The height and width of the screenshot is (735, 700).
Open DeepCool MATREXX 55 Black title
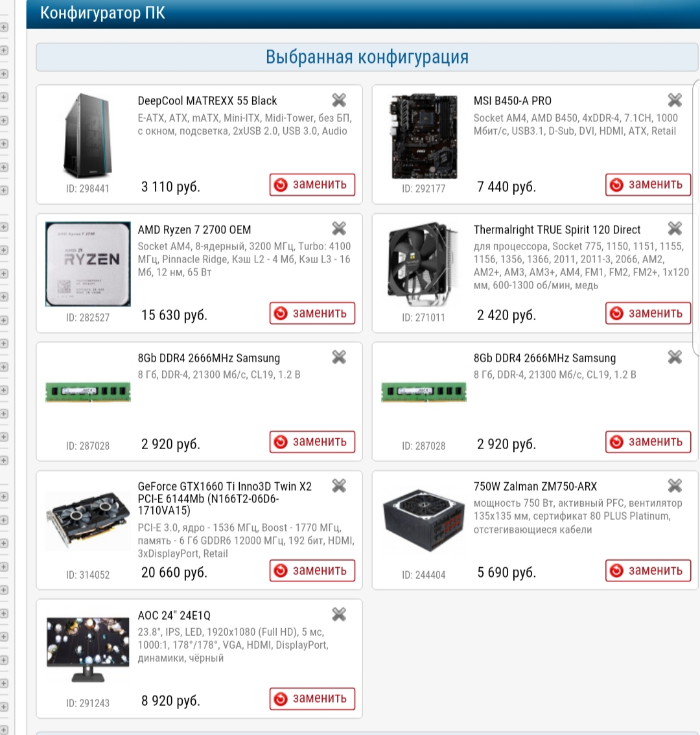pos(207,100)
